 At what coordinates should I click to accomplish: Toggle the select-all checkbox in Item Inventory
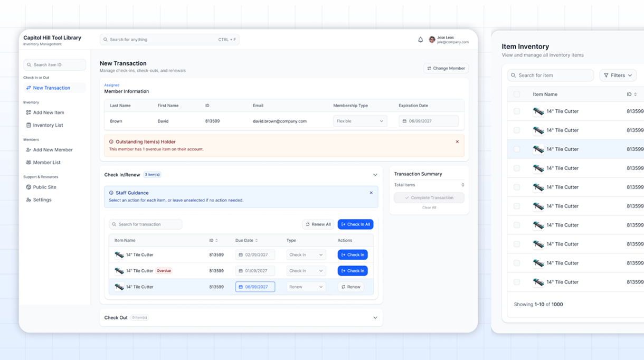517,94
